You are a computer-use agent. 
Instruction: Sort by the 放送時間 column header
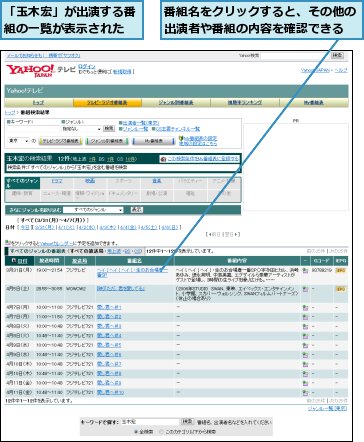pyautogui.click(x=49, y=261)
